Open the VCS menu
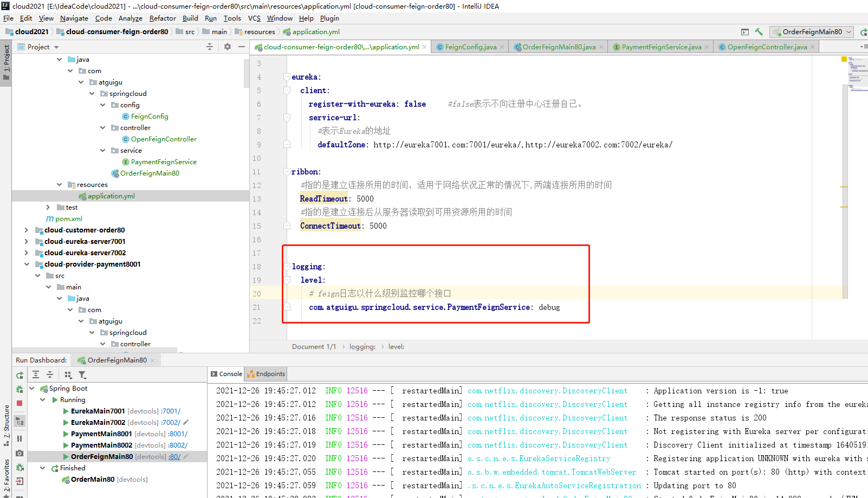The image size is (868, 498). tap(254, 18)
